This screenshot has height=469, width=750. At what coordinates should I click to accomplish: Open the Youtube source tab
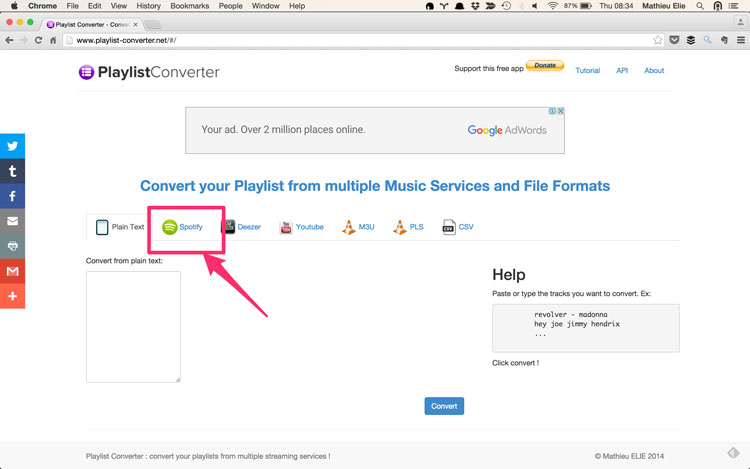pos(301,227)
